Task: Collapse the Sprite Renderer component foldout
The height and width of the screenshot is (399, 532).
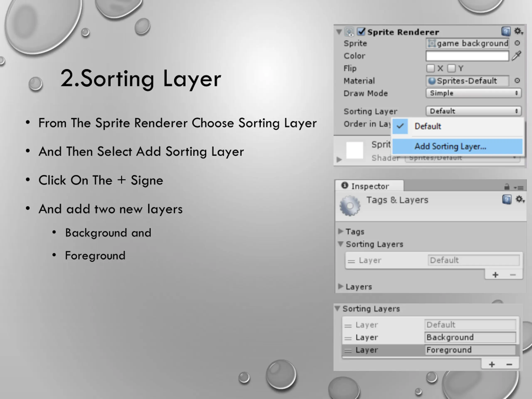Action: click(x=339, y=32)
